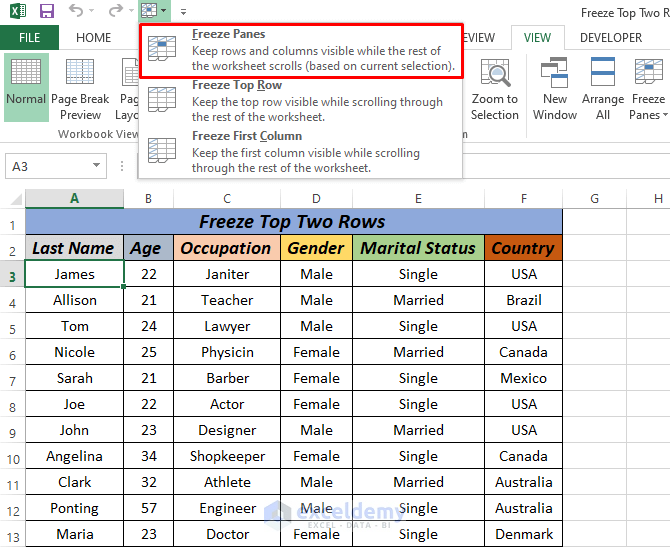This screenshot has height=547, width=670.
Task: Choose Freeze First Column option
Action: [301, 152]
